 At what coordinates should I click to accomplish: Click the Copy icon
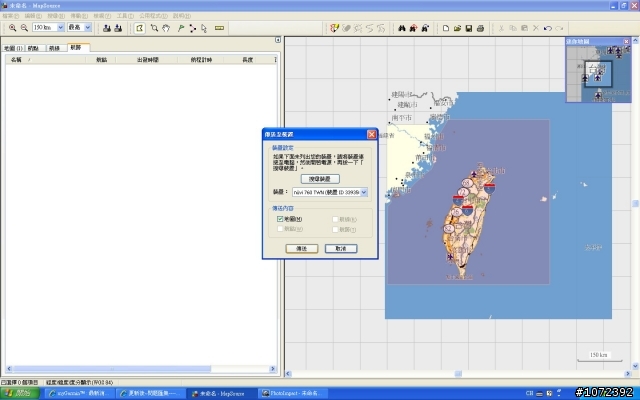point(513,28)
